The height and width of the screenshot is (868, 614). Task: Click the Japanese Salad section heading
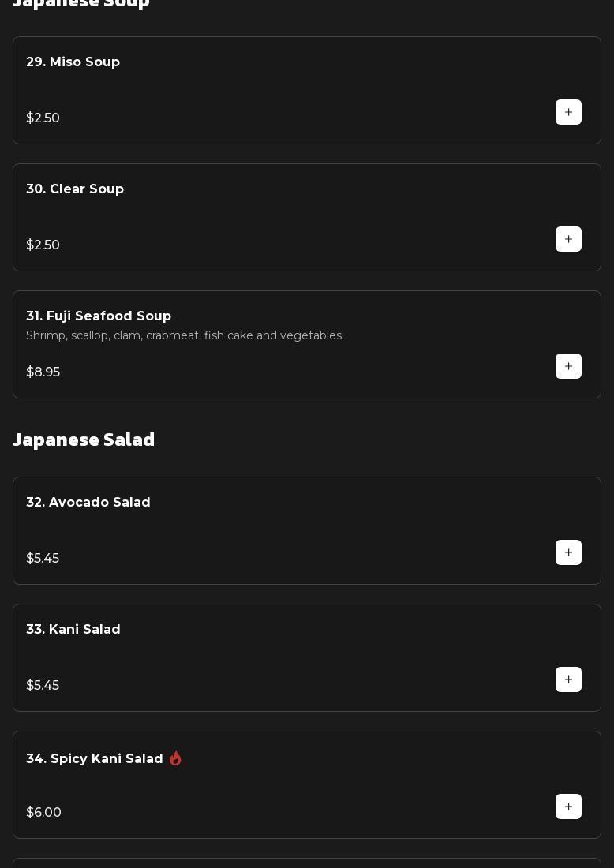coord(84,439)
